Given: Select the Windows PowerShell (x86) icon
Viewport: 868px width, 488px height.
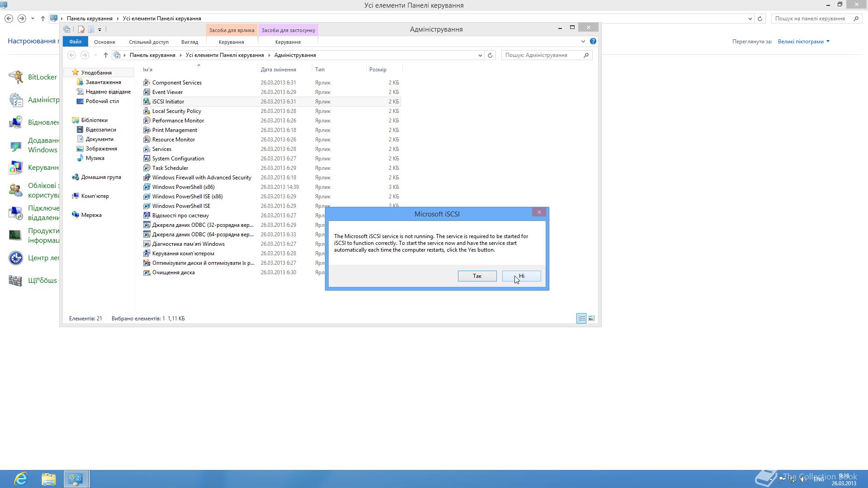Looking at the screenshot, I should 146,187.
